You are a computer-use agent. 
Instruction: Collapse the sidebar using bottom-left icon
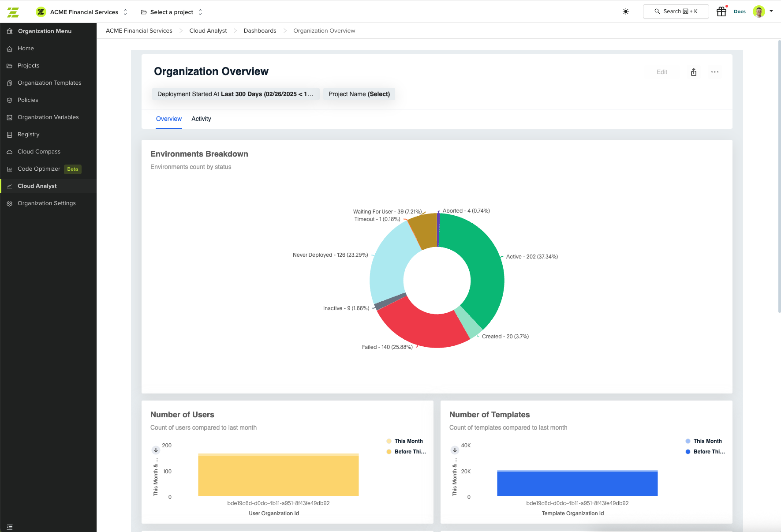(10, 527)
